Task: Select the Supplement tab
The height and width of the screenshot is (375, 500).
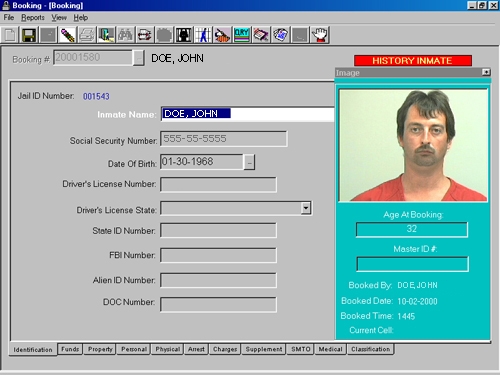Action: [x=264, y=349]
